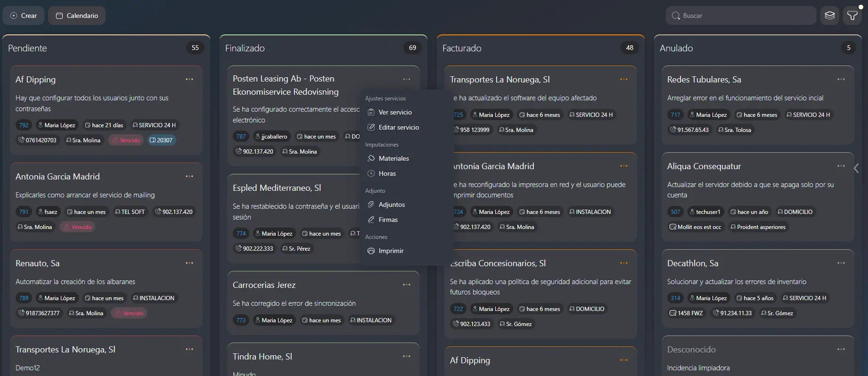Open the filter funnel icon
This screenshot has width=868, height=376.
point(852,16)
